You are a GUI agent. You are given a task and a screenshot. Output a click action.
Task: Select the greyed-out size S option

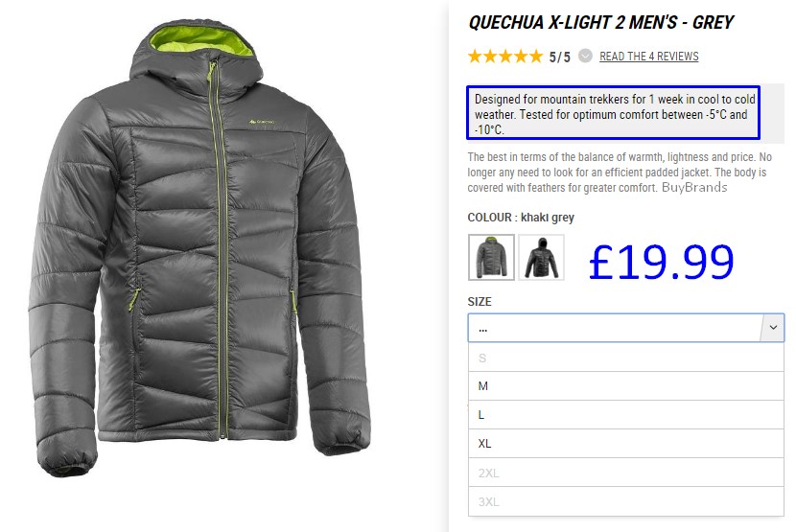pos(626,358)
